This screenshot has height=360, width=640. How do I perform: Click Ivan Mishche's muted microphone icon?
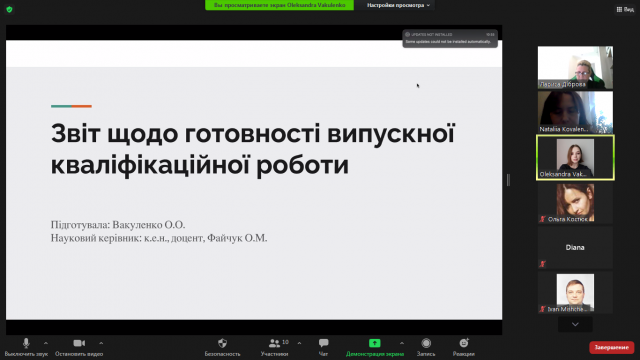542,309
